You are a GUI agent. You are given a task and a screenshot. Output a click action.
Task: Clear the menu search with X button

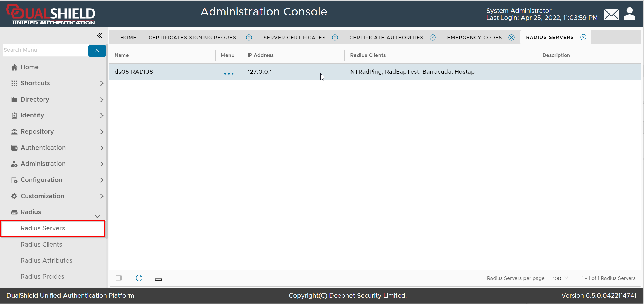(x=97, y=50)
